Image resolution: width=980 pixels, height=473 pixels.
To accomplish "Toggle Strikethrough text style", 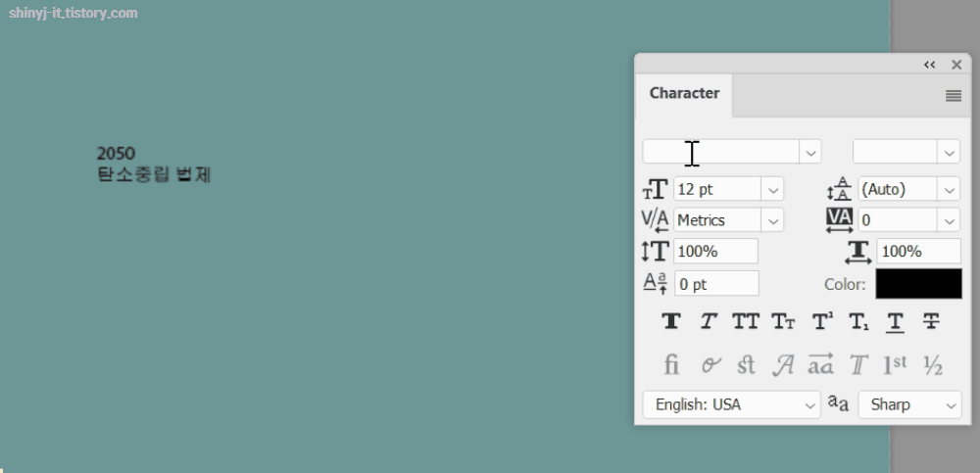I will click(931, 322).
